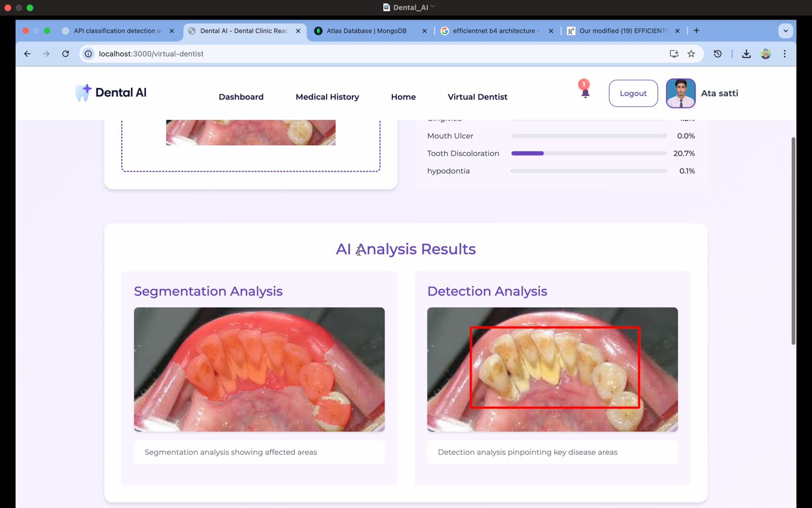The image size is (812, 508).
Task: Click the AI Analysis Results heading
Action: [405, 249]
